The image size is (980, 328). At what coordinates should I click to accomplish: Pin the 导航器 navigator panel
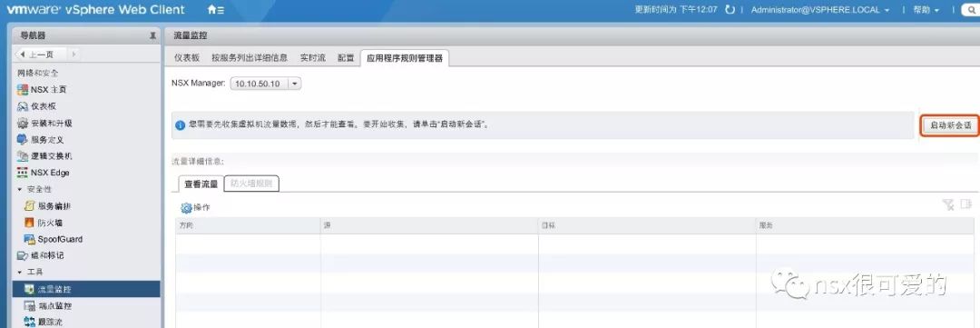click(152, 36)
